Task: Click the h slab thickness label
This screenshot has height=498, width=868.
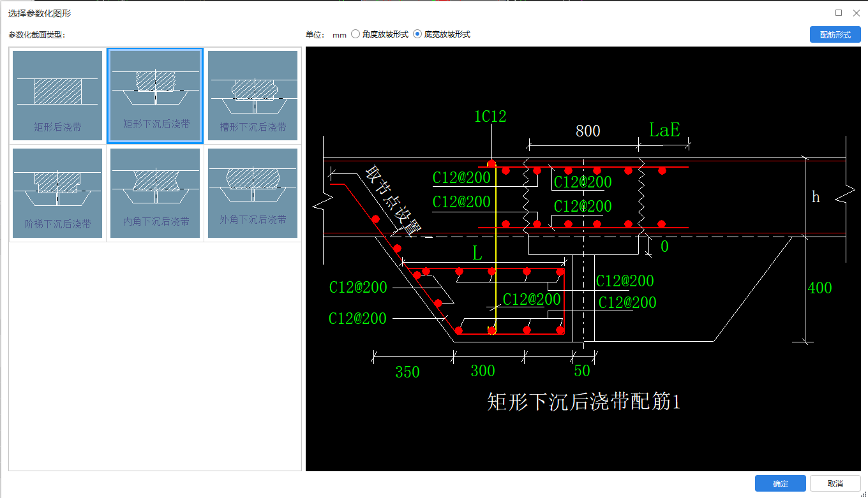Action: (816, 197)
